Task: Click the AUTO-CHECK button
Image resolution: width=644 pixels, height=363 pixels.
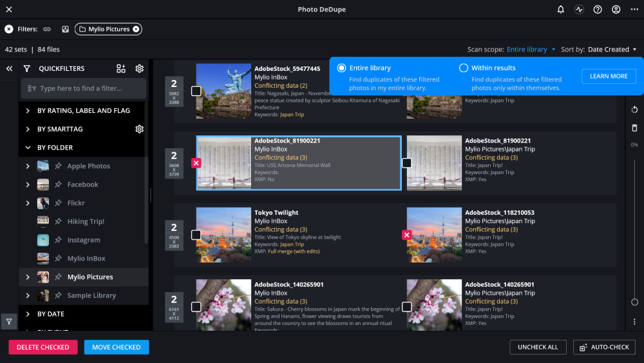Action: click(x=604, y=347)
